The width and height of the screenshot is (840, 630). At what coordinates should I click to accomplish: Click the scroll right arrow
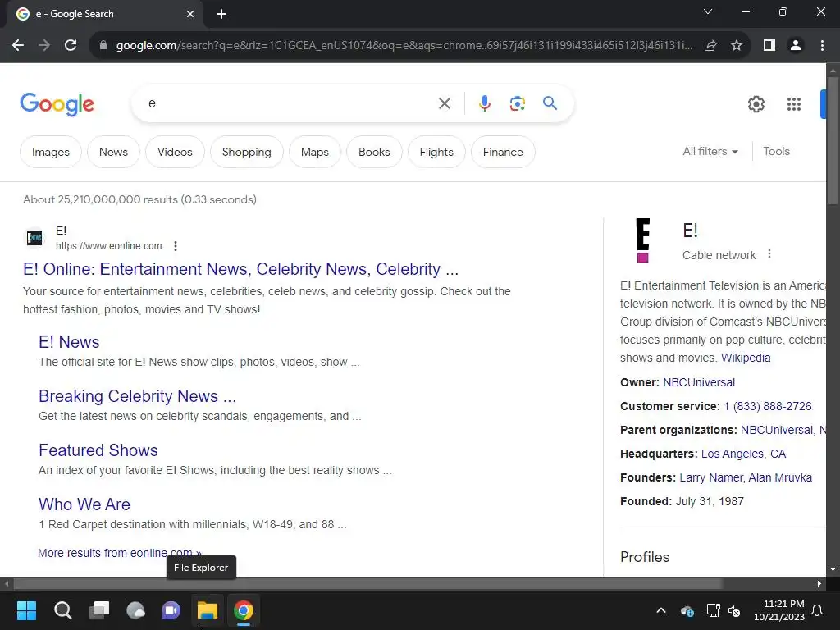pyautogui.click(x=819, y=583)
